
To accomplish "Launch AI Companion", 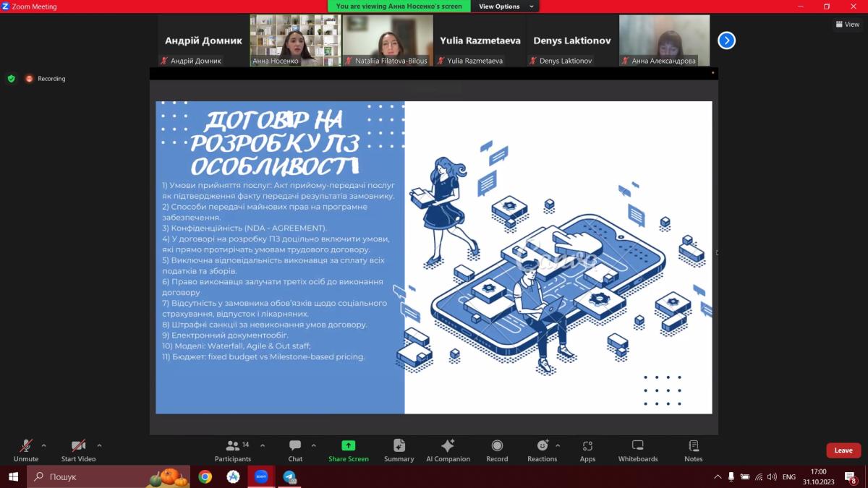I will point(448,450).
